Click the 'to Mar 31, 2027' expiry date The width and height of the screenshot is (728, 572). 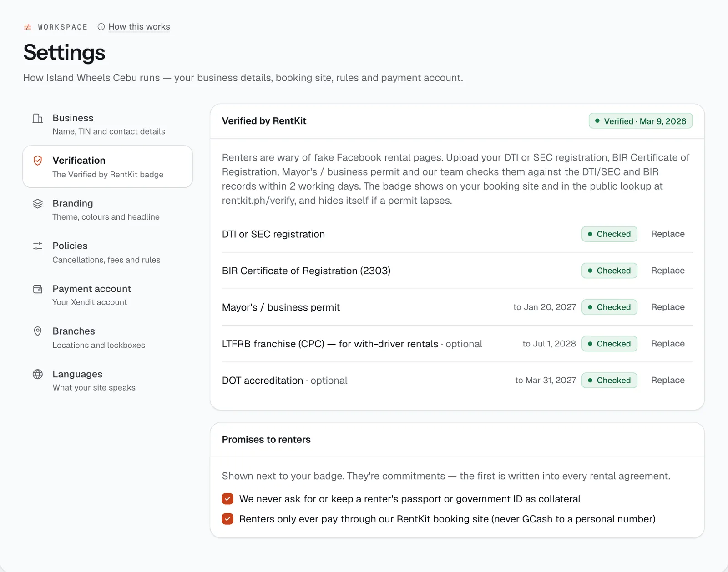(546, 380)
